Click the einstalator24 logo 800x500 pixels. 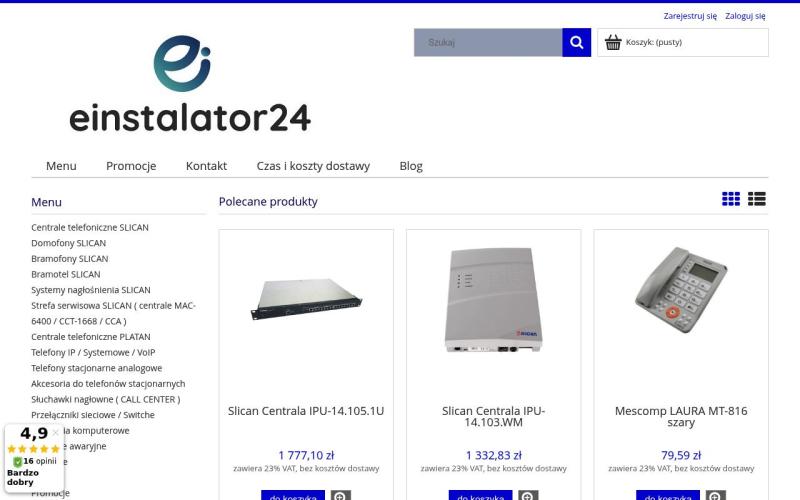coord(190,84)
